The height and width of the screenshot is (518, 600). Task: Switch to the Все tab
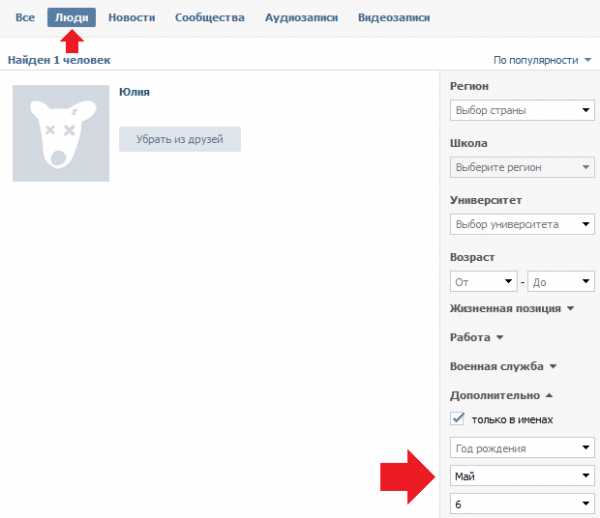[x=25, y=18]
